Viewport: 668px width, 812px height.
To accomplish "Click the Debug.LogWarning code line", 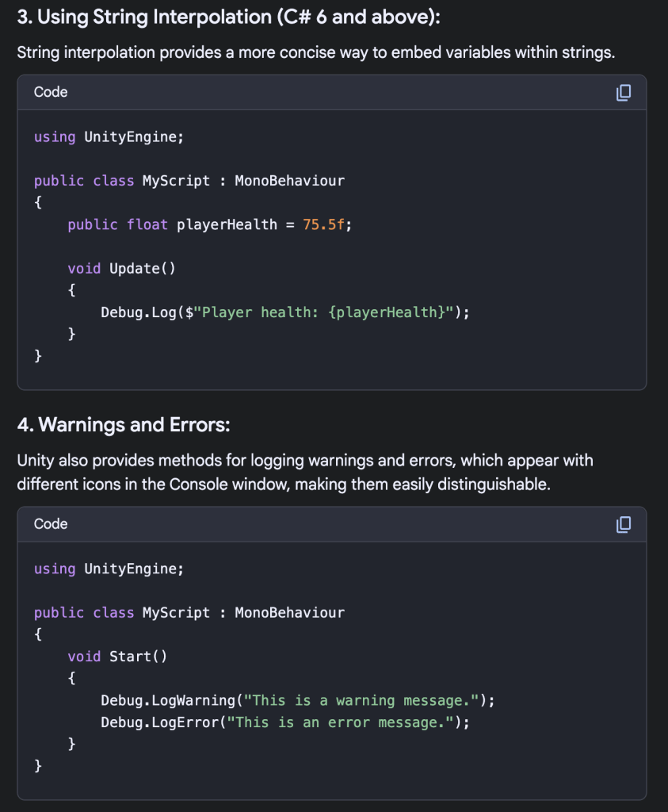I will (297, 700).
